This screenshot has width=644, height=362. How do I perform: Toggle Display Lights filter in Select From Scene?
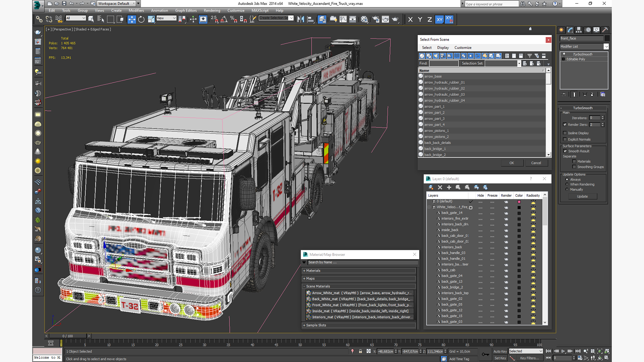(x=436, y=56)
